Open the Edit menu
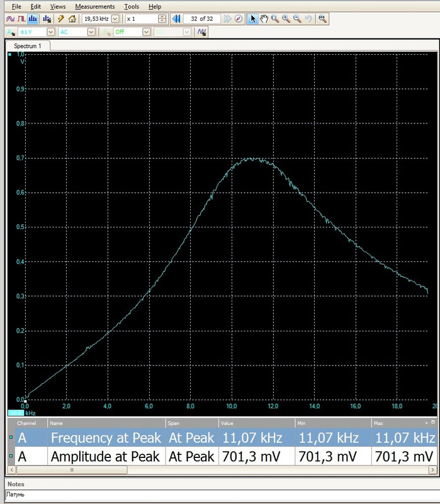The image size is (440, 504). [36, 6]
